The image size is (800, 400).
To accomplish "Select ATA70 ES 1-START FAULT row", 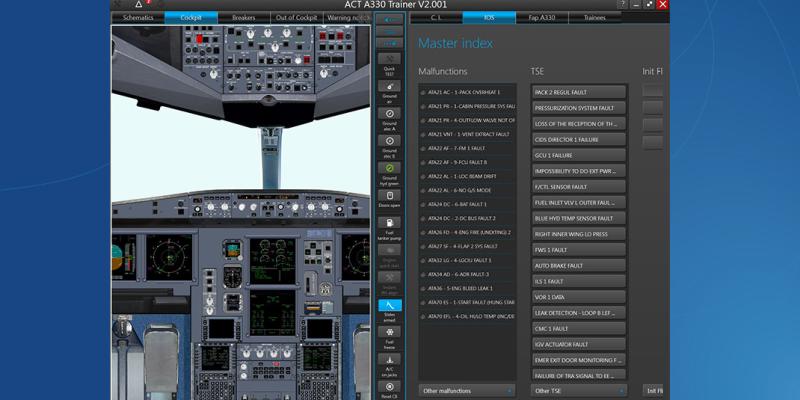I will point(467,303).
